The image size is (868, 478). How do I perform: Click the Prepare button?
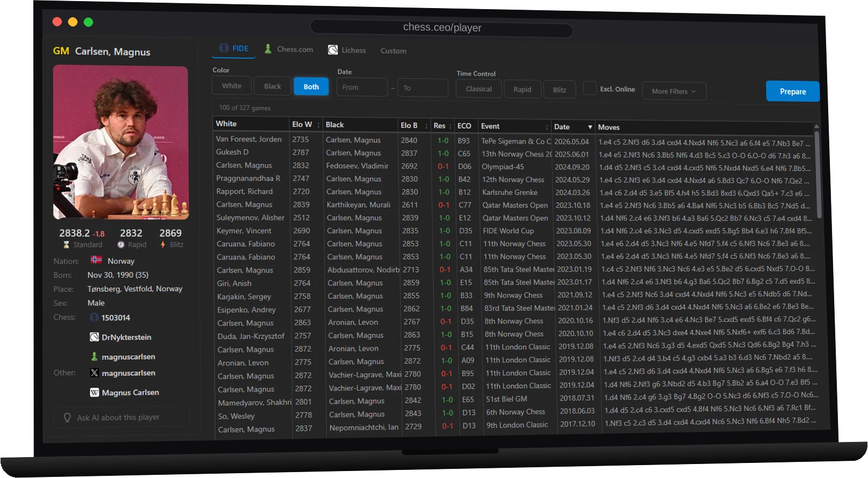pos(793,91)
